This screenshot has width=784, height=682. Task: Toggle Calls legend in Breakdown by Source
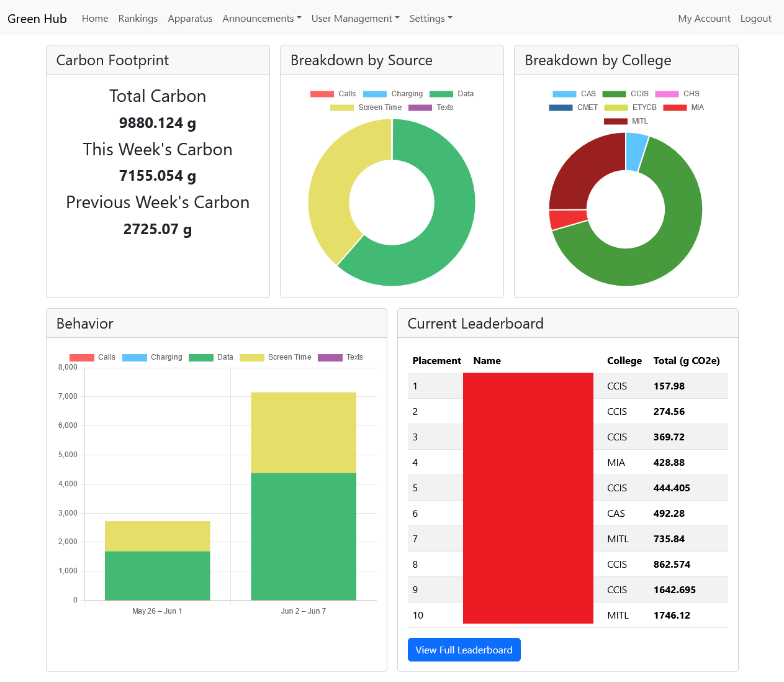(x=333, y=94)
